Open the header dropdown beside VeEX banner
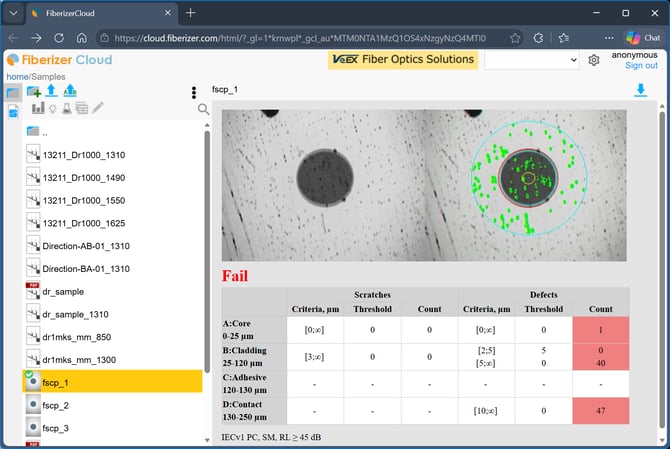 coord(532,60)
